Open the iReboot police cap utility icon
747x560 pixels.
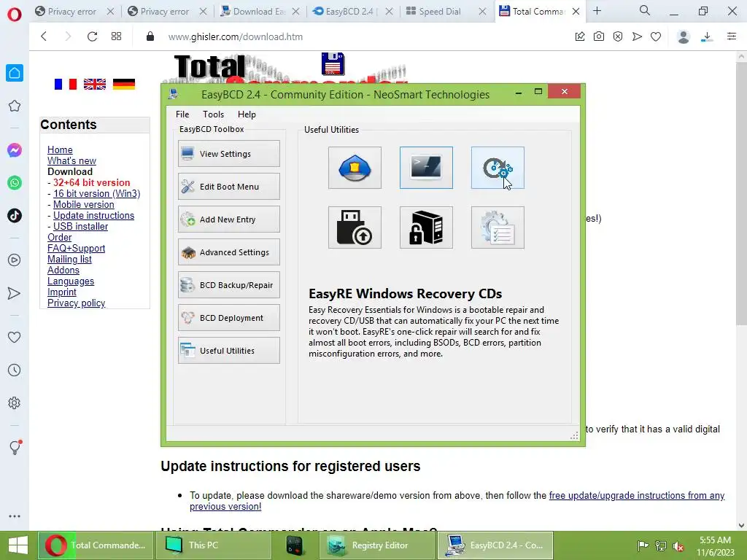point(355,168)
